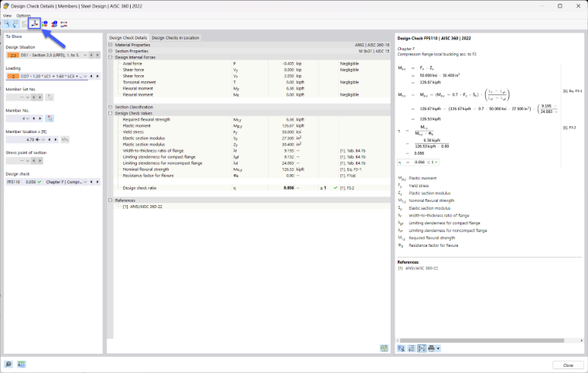588x373 pixels.
Task: Step to previous Member location x
Action: [49, 139]
